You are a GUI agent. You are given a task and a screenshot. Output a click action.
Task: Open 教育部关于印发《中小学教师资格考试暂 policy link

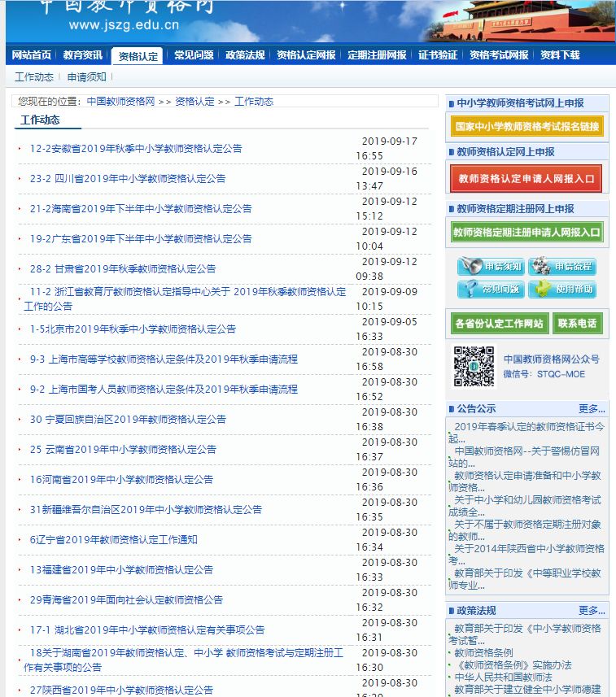click(525, 634)
